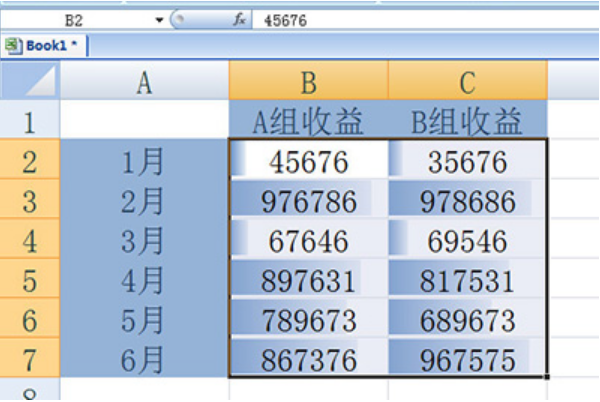The width and height of the screenshot is (600, 402).
Task: Select row 5 header
Action: [x=30, y=278]
